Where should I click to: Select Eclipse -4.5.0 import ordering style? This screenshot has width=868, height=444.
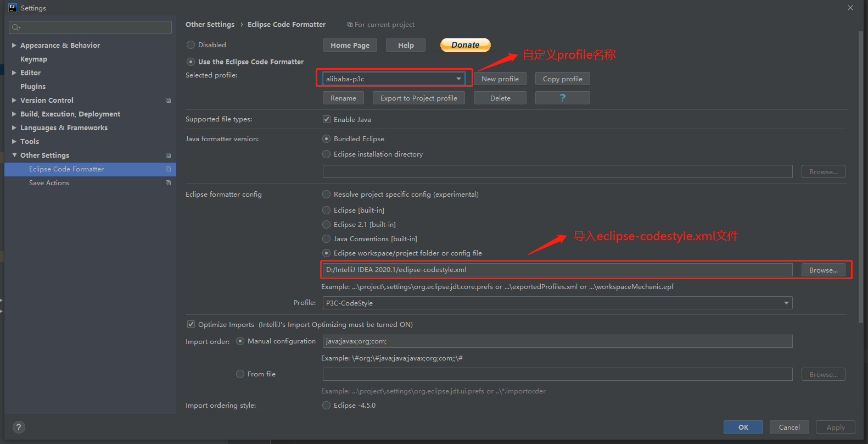click(x=327, y=406)
